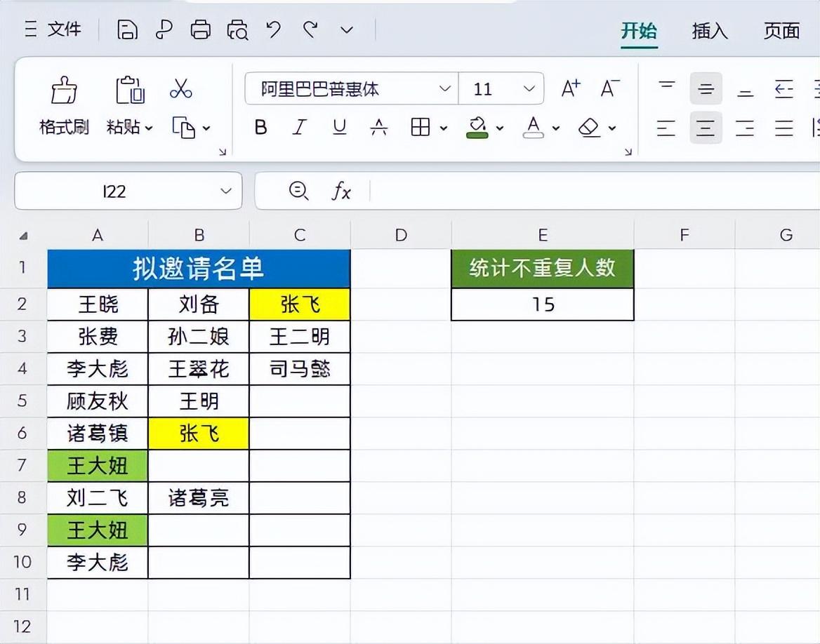Switch to the 开始 tab
This screenshot has height=644, width=820.
pos(639,31)
